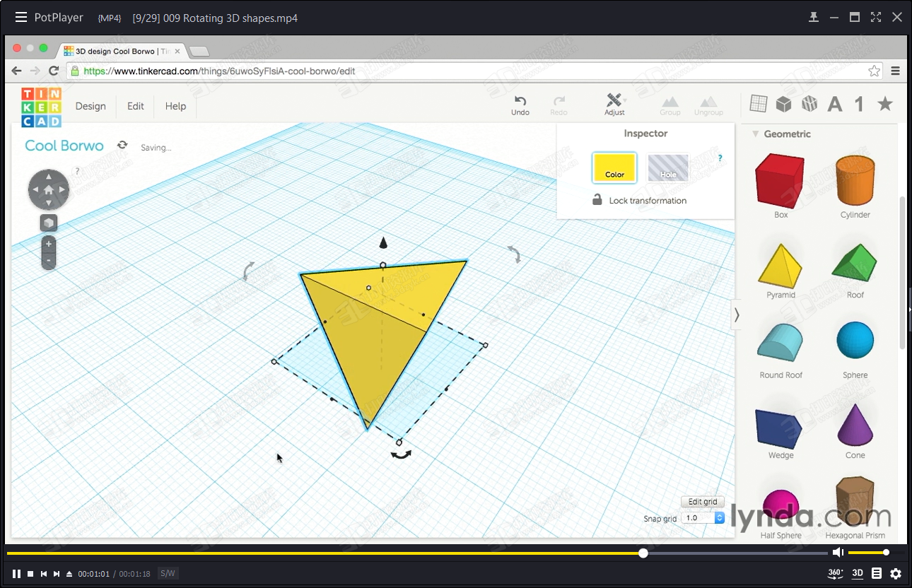Click the saving sync icon beside Cool Borwo
The height and width of the screenshot is (588, 912).
pos(122,145)
